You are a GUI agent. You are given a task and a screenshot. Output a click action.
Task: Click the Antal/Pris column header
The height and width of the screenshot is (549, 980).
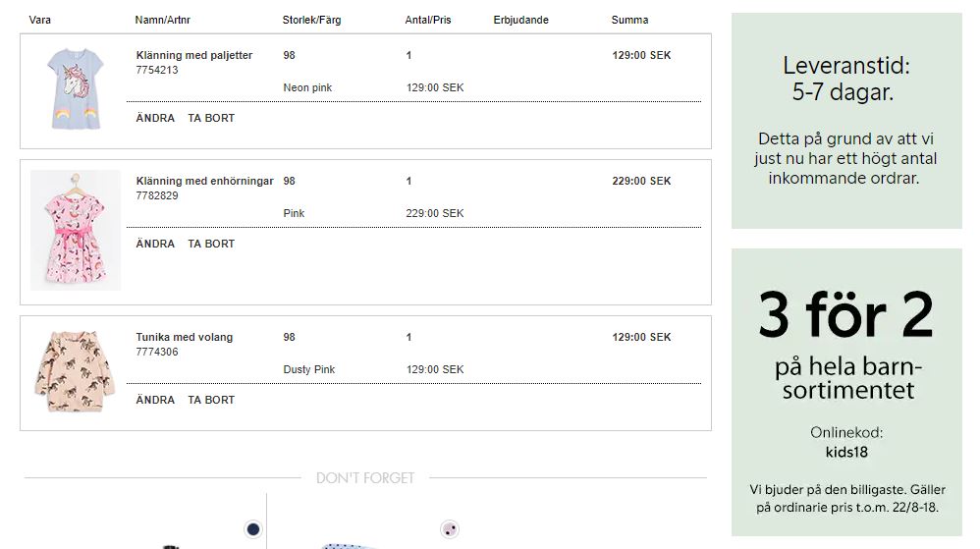click(x=428, y=20)
